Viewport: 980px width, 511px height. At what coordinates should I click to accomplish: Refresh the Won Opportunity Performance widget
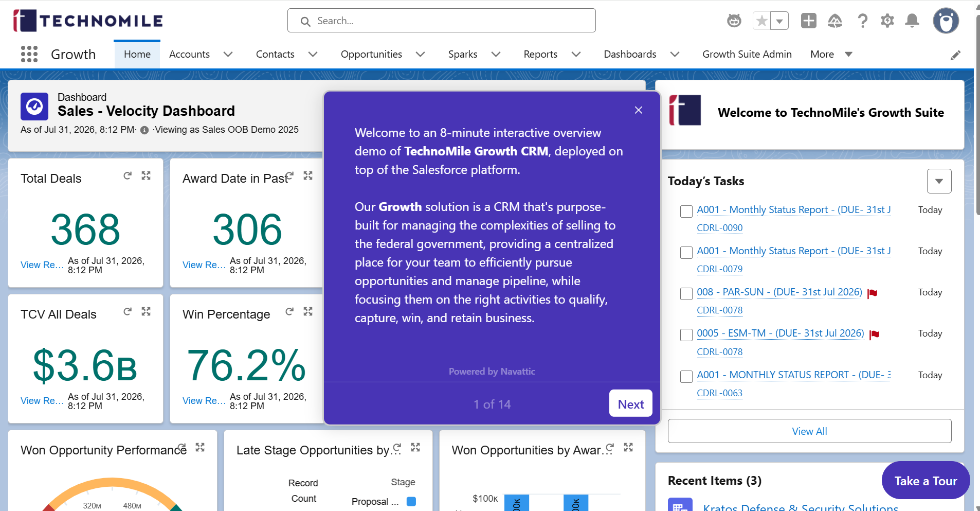tap(182, 448)
